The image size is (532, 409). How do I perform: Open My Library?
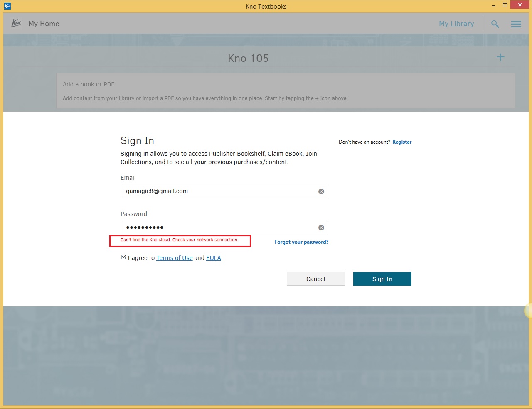[x=456, y=24]
